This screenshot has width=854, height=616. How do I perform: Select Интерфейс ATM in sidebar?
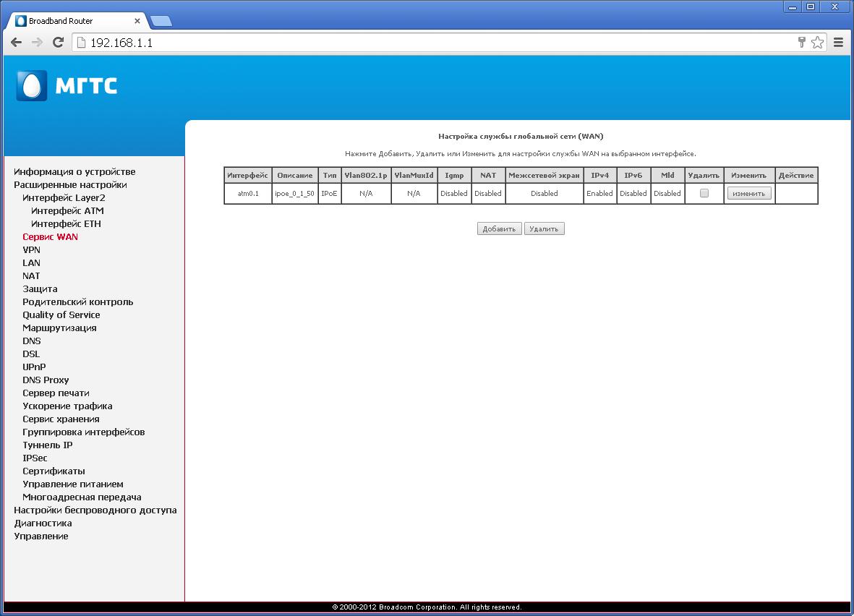click(67, 210)
